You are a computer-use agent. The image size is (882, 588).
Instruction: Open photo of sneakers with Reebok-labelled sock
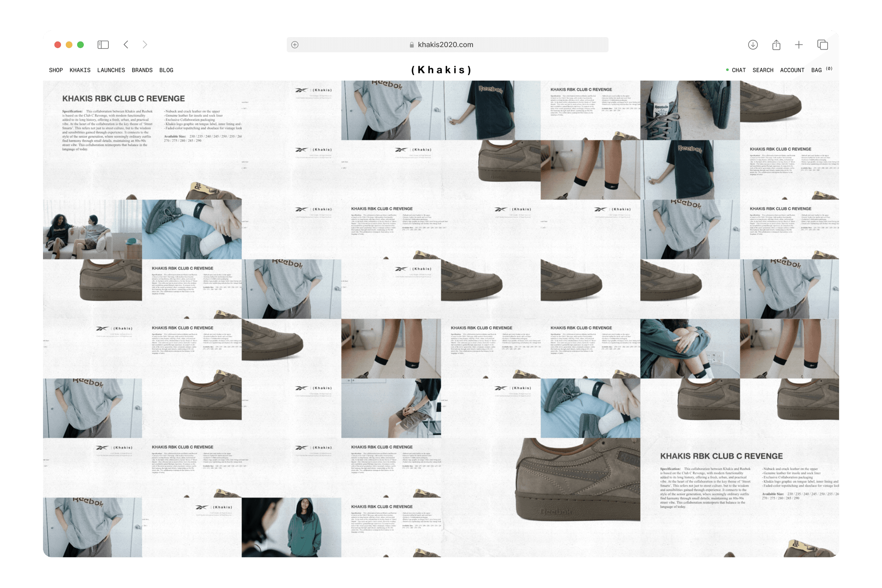click(x=690, y=110)
